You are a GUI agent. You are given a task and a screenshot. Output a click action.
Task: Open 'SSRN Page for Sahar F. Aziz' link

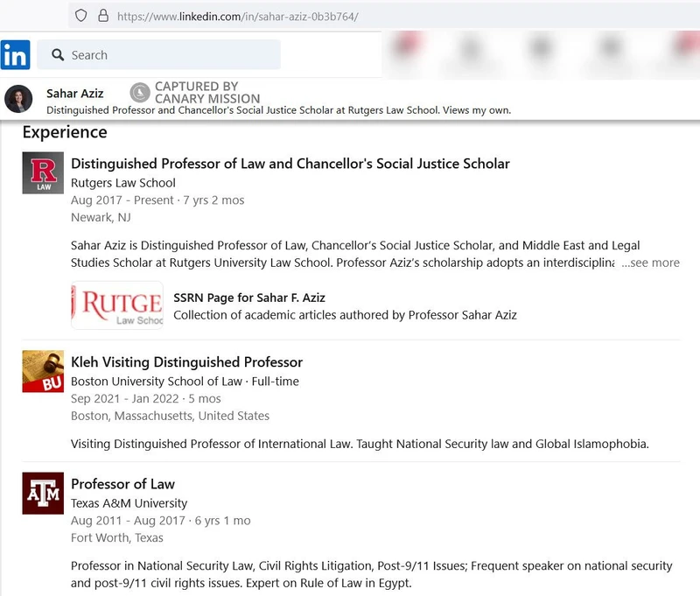point(249,298)
